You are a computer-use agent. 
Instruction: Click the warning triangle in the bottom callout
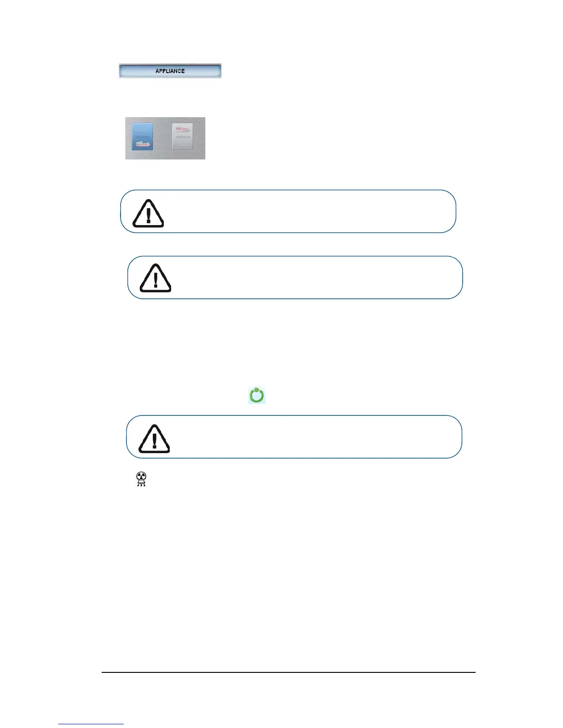[154, 439]
